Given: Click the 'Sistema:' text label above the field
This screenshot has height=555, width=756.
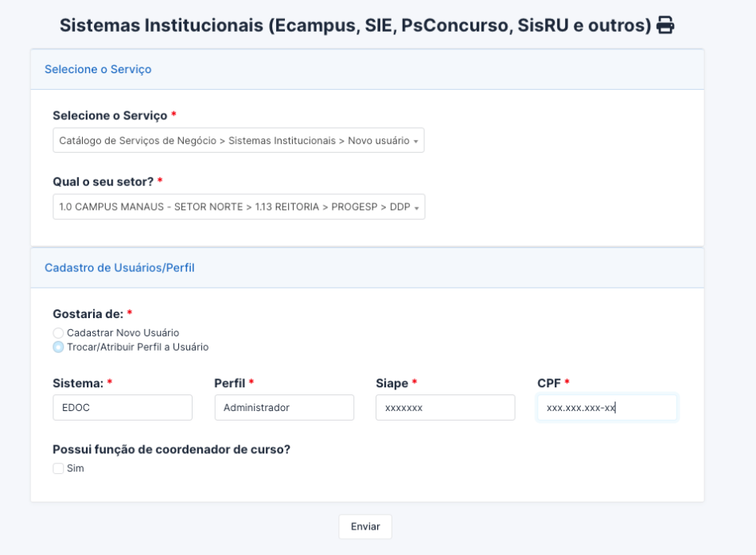Looking at the screenshot, I should pos(78,383).
